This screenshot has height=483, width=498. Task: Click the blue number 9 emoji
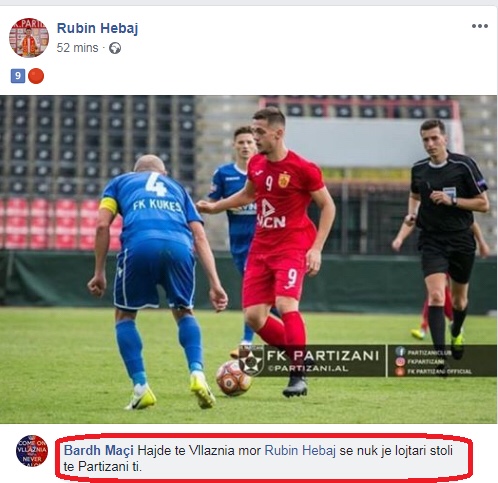coord(18,76)
